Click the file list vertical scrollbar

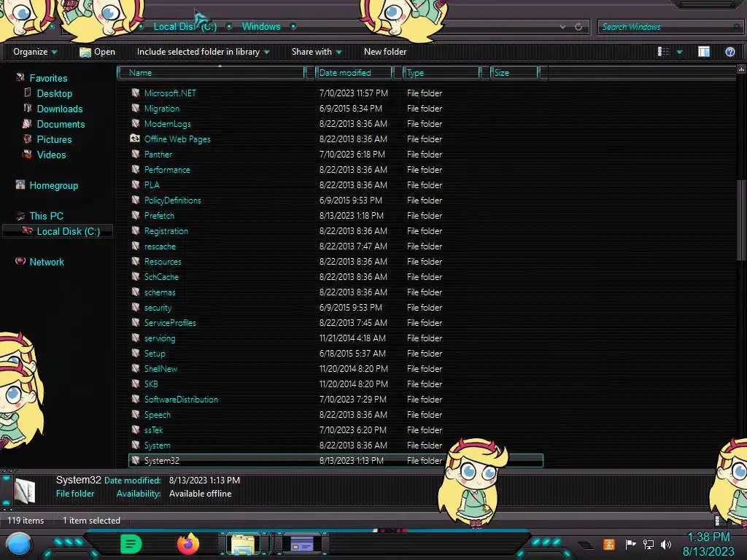[x=740, y=220]
